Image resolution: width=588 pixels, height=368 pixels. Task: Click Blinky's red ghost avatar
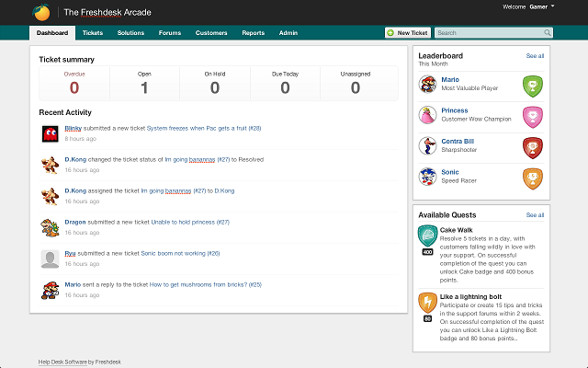point(50,133)
